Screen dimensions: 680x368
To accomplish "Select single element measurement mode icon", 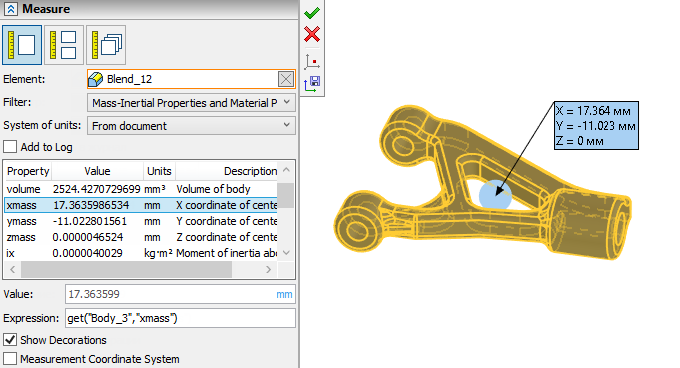I will pyautogui.click(x=22, y=45).
